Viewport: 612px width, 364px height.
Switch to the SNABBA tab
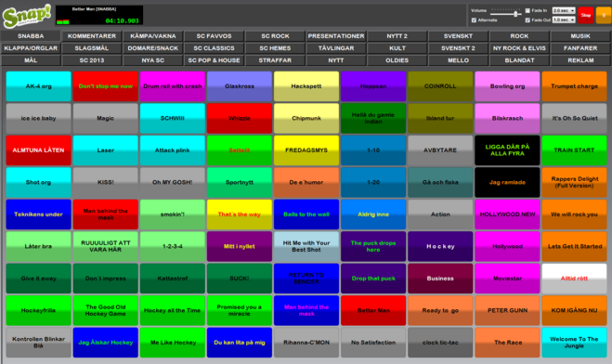pos(31,36)
